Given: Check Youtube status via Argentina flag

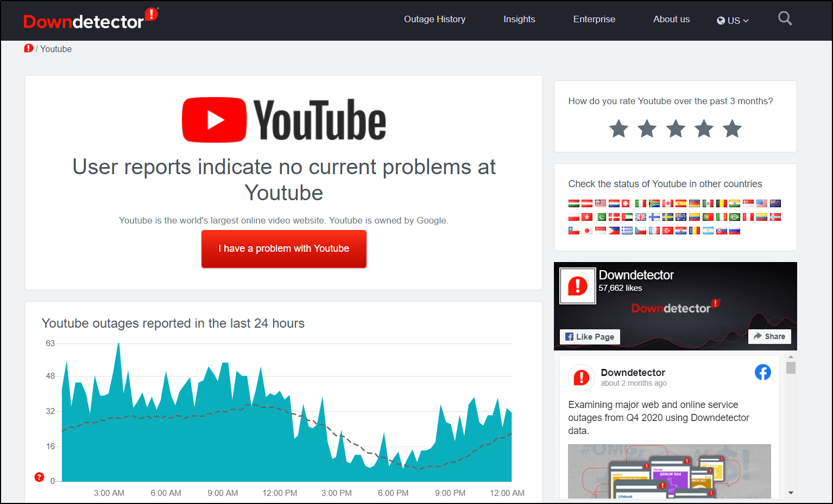Looking at the screenshot, I should (x=708, y=231).
